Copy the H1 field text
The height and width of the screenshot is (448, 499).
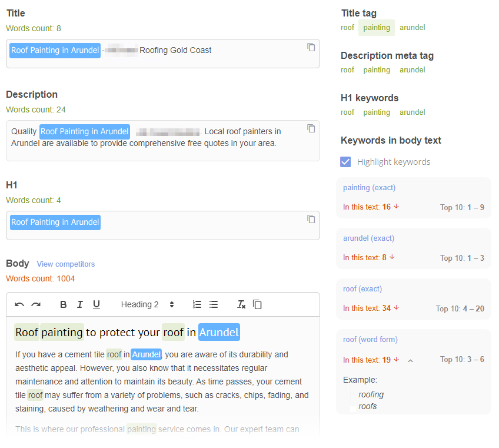(311, 219)
